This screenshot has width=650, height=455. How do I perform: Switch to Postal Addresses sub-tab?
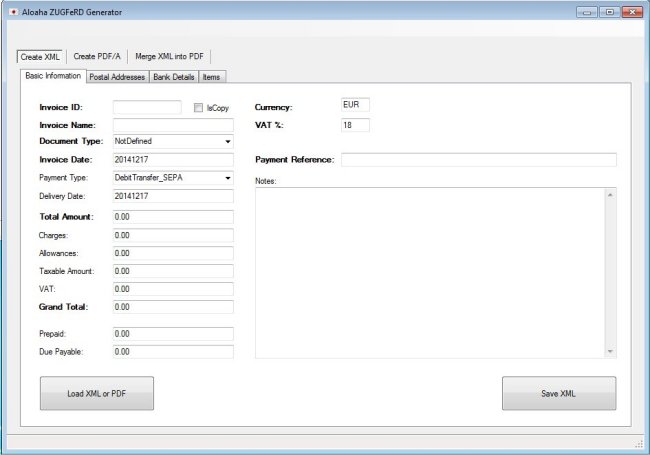[x=117, y=77]
